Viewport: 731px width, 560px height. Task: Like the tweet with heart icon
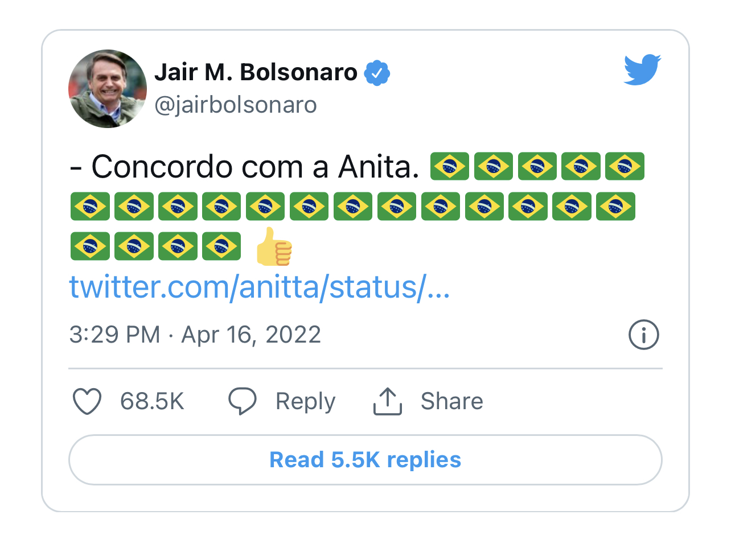click(x=87, y=401)
